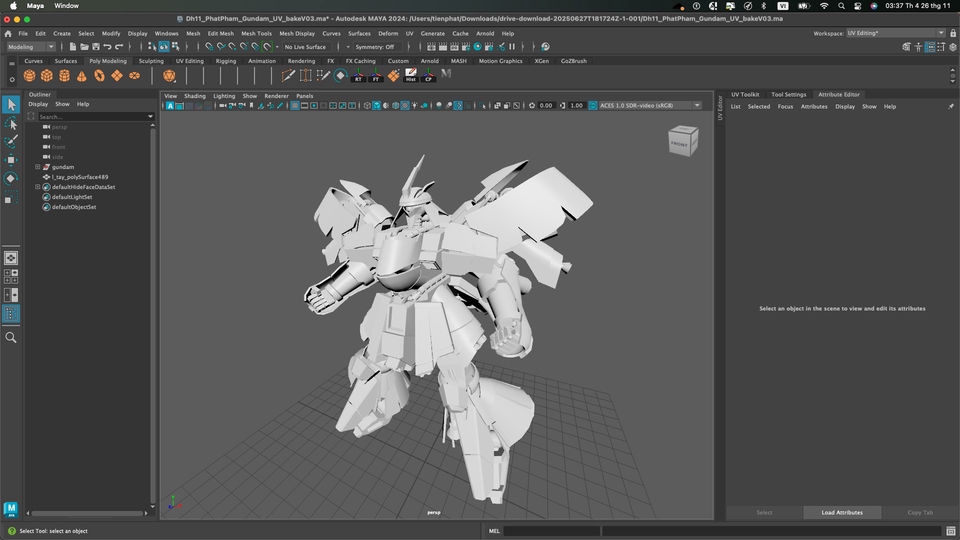Screen dimensions: 960x540
Task: Expand the gundam node in Outliner
Action: pyautogui.click(x=38, y=167)
